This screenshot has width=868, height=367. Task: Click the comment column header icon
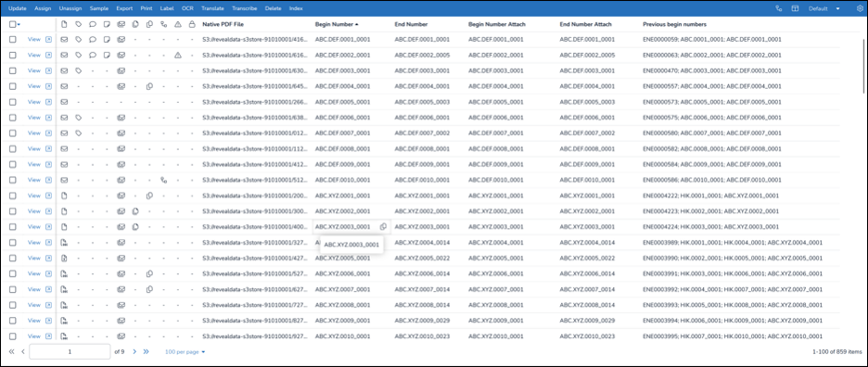tap(93, 24)
